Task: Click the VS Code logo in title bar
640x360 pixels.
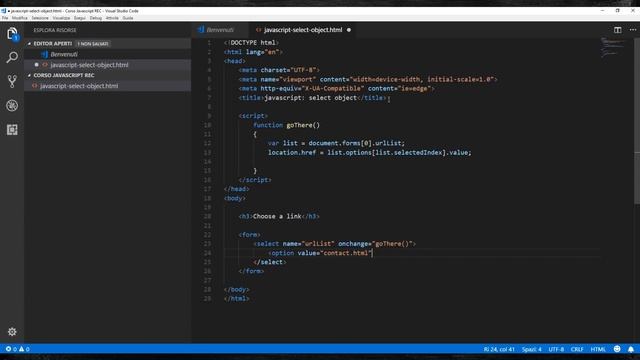Action: [x=3, y=11]
